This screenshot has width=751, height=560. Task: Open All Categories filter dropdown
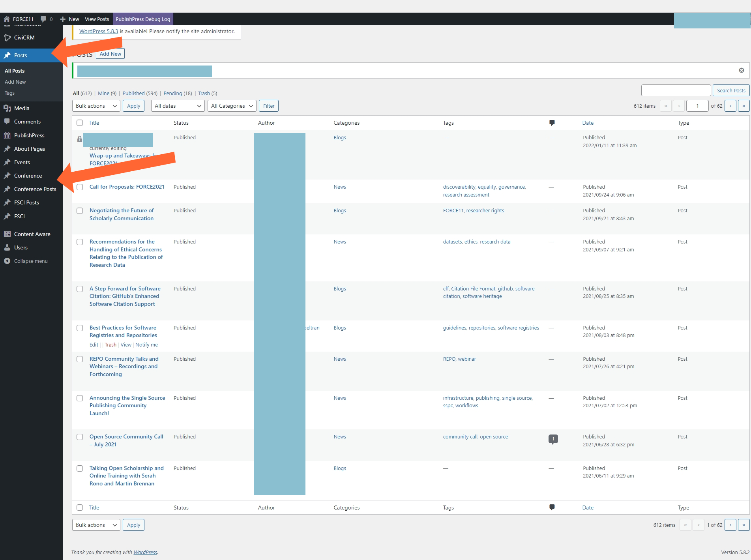[232, 106]
